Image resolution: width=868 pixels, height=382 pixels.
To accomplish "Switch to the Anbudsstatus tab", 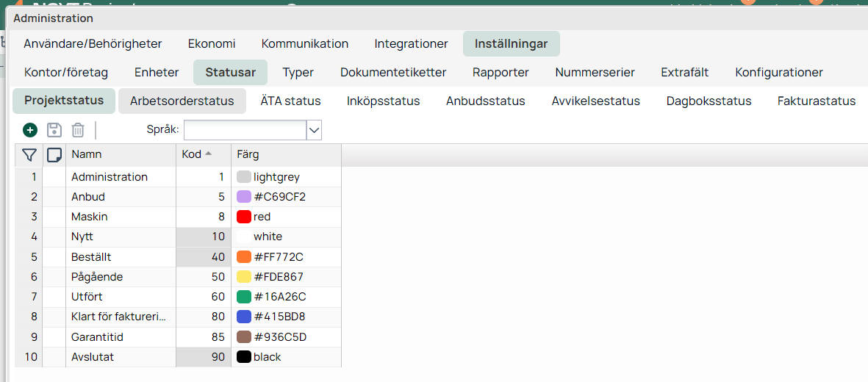I will point(486,101).
